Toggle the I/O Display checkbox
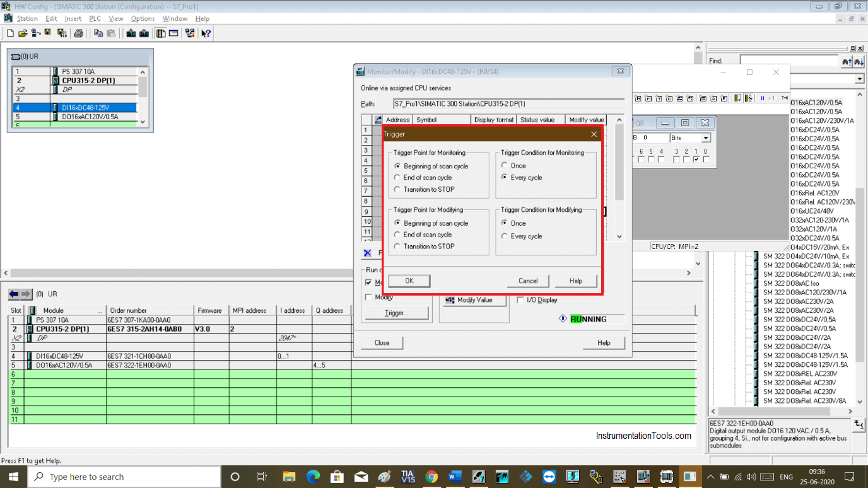This screenshot has height=488, width=868. click(520, 300)
